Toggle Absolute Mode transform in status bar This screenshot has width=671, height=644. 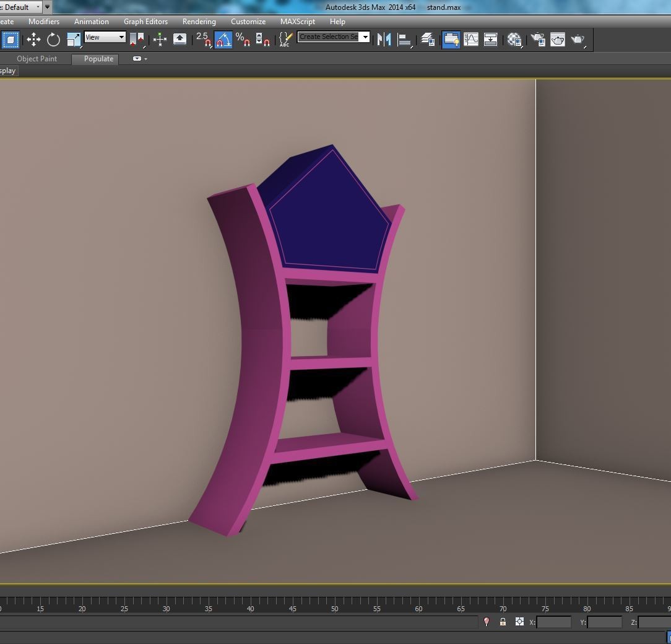[519, 622]
